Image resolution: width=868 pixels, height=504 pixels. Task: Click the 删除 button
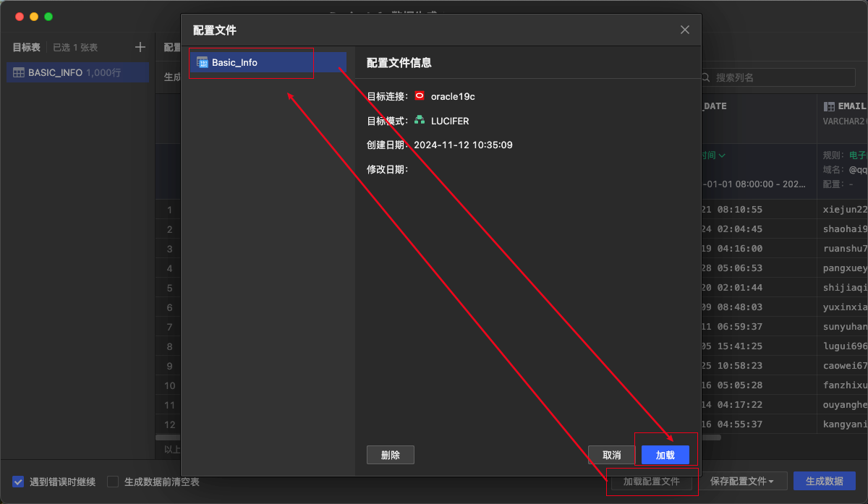pyautogui.click(x=391, y=455)
